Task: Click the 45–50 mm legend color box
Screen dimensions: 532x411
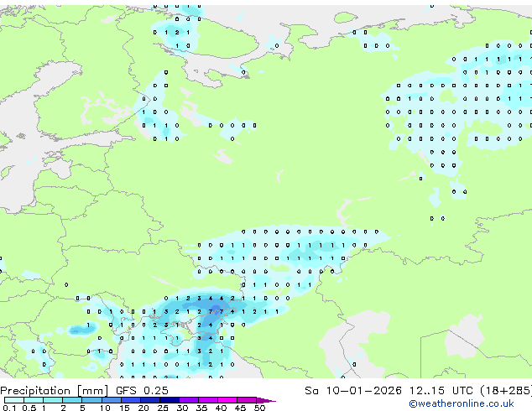Action: click(247, 400)
